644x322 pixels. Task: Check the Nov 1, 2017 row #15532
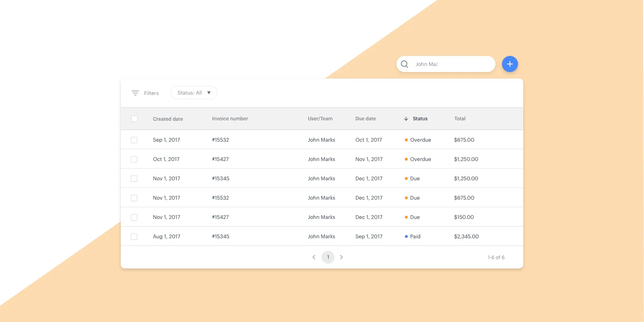[134, 198]
